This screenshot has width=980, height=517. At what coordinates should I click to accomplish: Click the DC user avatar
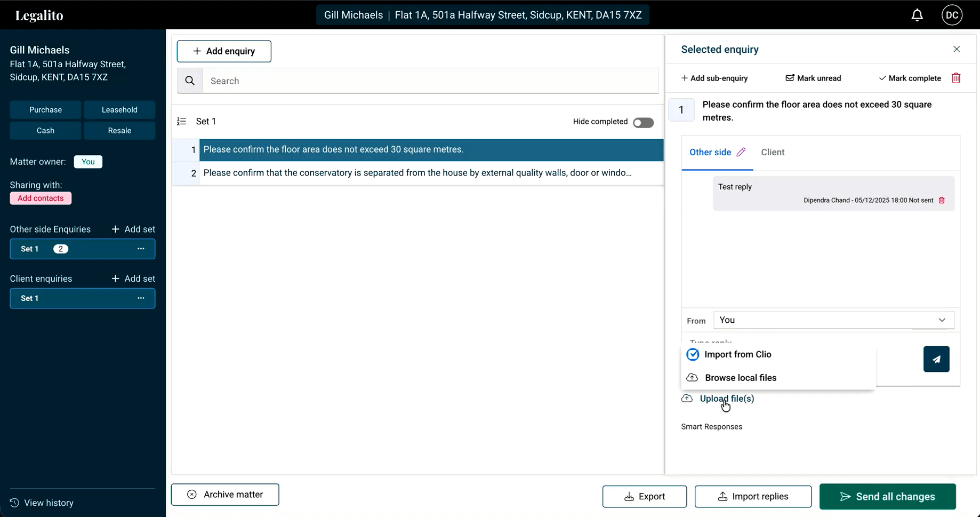point(952,15)
